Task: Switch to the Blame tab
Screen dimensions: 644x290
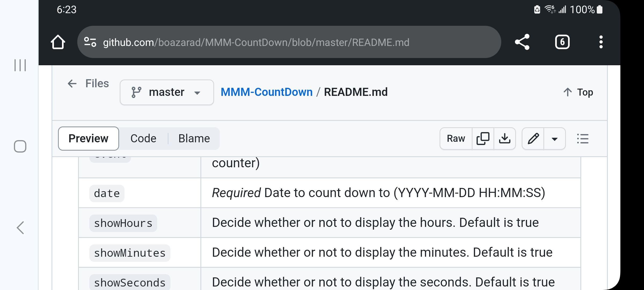Action: pos(194,139)
